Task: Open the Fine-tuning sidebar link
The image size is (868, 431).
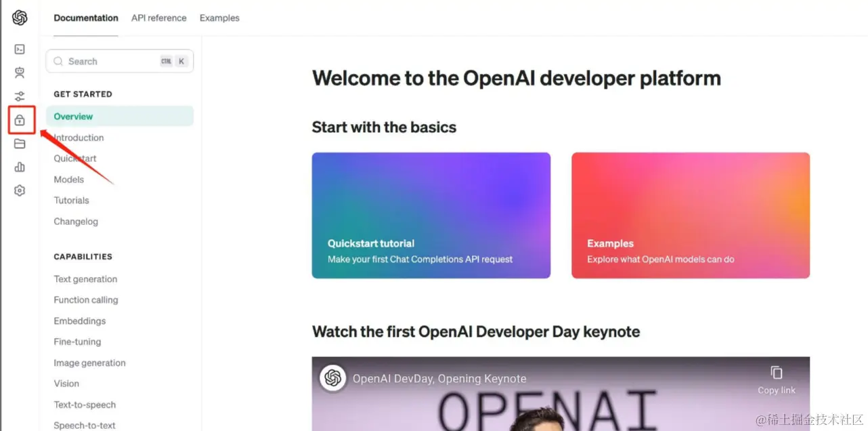Action: (x=77, y=342)
